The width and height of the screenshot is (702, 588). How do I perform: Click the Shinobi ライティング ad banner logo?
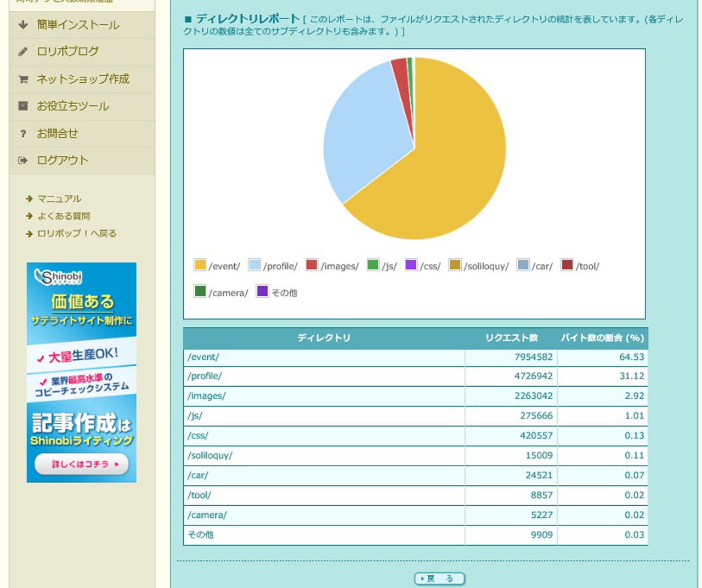pyautogui.click(x=58, y=277)
